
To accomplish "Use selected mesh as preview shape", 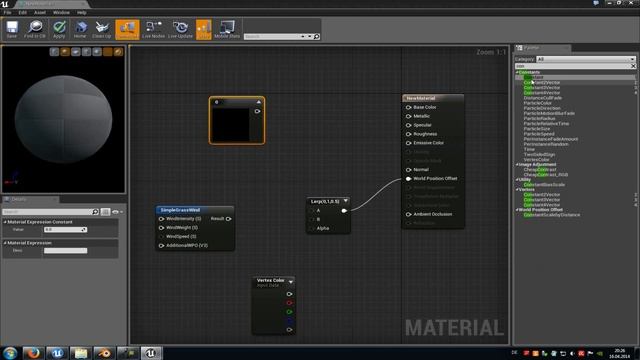I will [x=97, y=51].
